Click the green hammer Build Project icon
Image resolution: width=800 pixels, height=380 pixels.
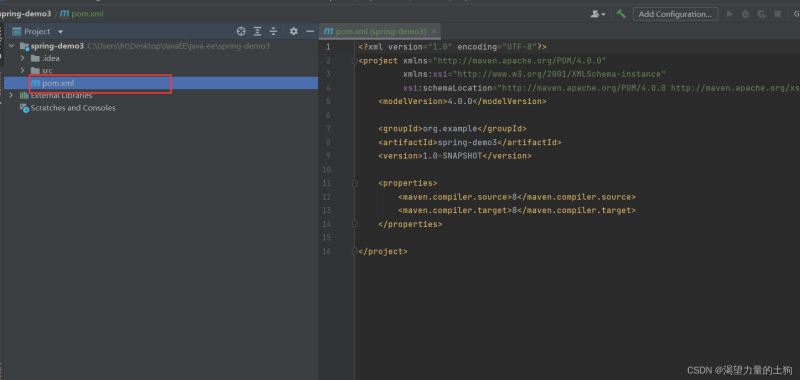(x=621, y=14)
